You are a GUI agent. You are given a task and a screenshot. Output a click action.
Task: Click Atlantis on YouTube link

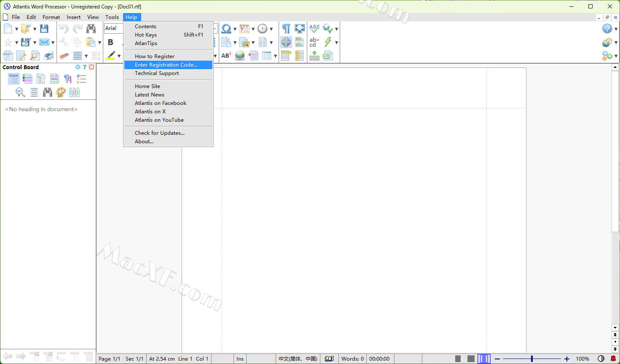pos(168,120)
